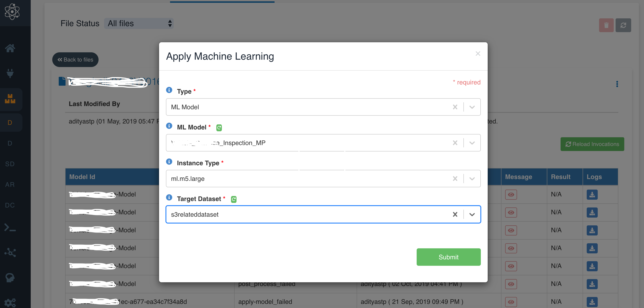Open the File Status All files selector
Viewport: 644px width, 308px height.
(x=139, y=24)
